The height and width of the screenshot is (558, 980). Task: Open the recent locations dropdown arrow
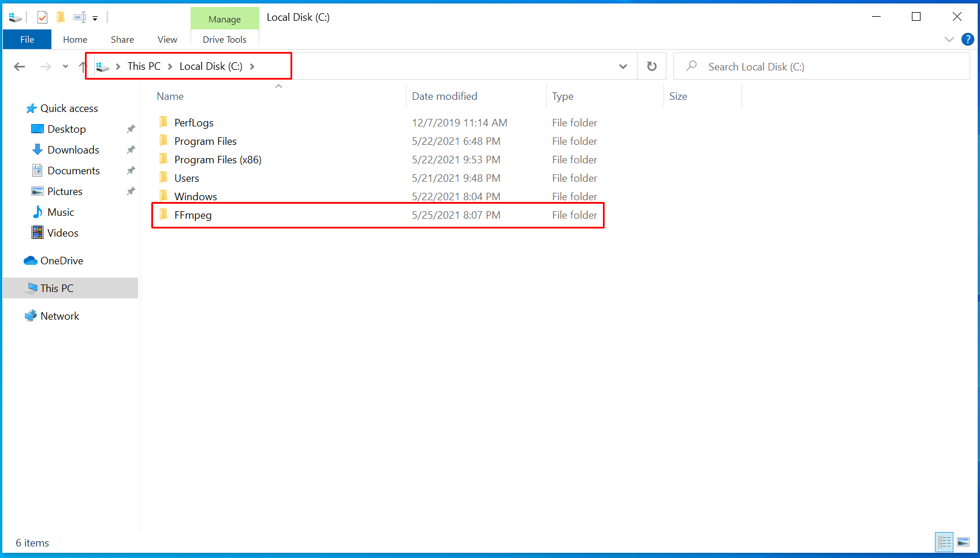pos(65,67)
